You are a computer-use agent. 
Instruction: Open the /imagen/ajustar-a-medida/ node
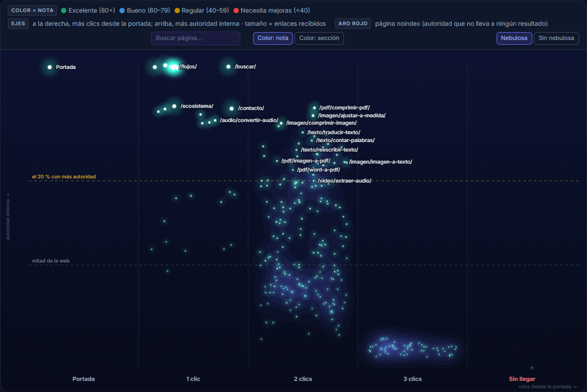click(x=313, y=116)
